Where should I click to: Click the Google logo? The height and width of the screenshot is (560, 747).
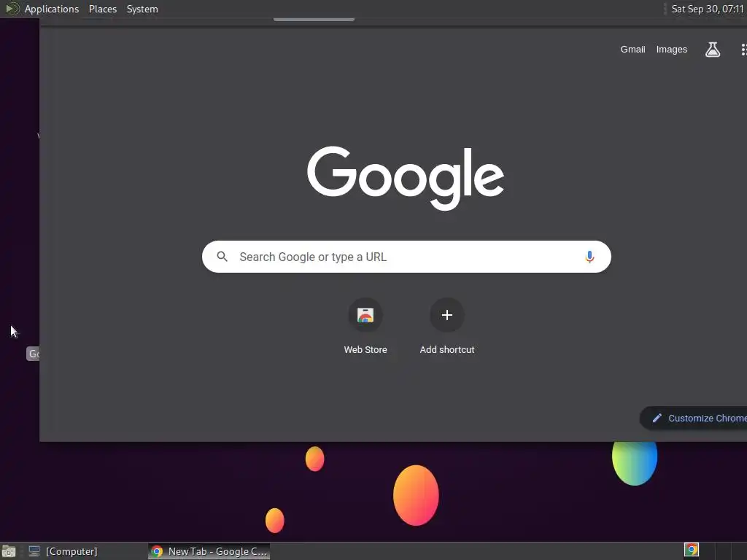click(406, 177)
